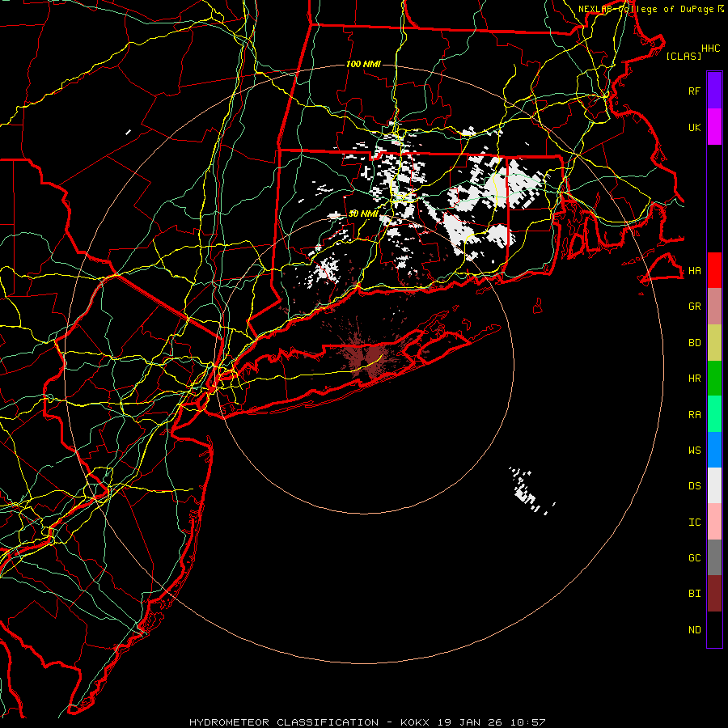The image size is (728, 728).
Task: Select the BD yellow legend swatch
Action: tap(714, 342)
